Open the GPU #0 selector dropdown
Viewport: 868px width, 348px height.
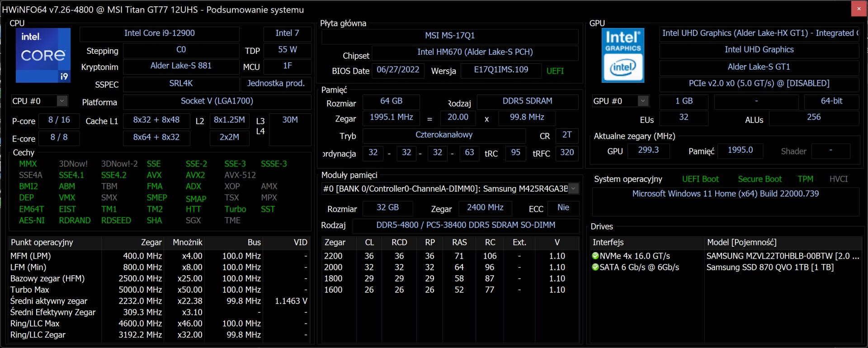point(643,101)
